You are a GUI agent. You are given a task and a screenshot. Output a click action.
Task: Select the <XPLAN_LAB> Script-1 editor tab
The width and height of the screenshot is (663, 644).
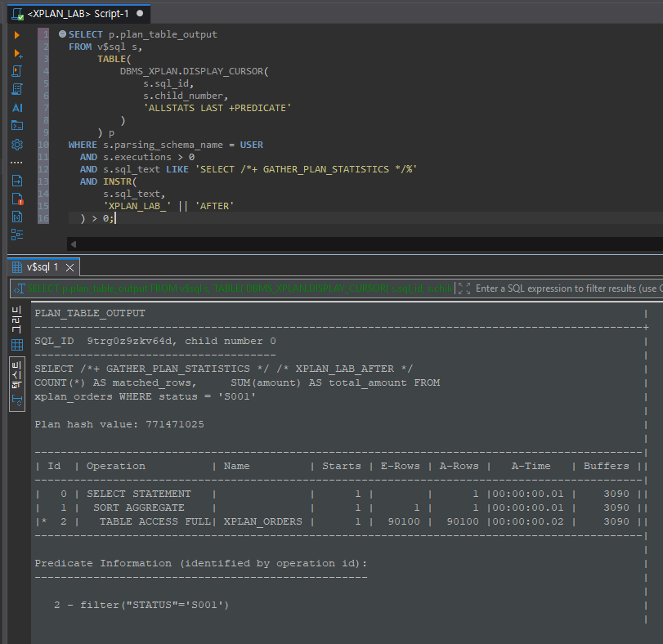(x=78, y=14)
